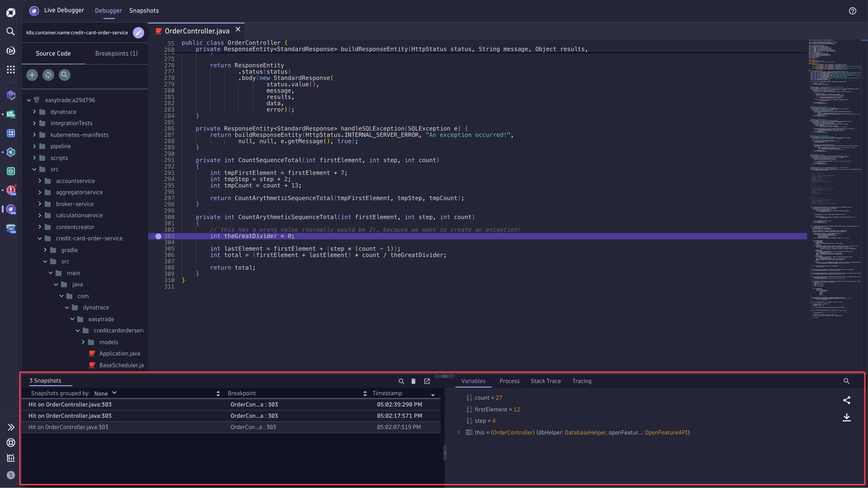Refresh the source tree with reload icon
The image size is (868, 488).
tap(48, 75)
